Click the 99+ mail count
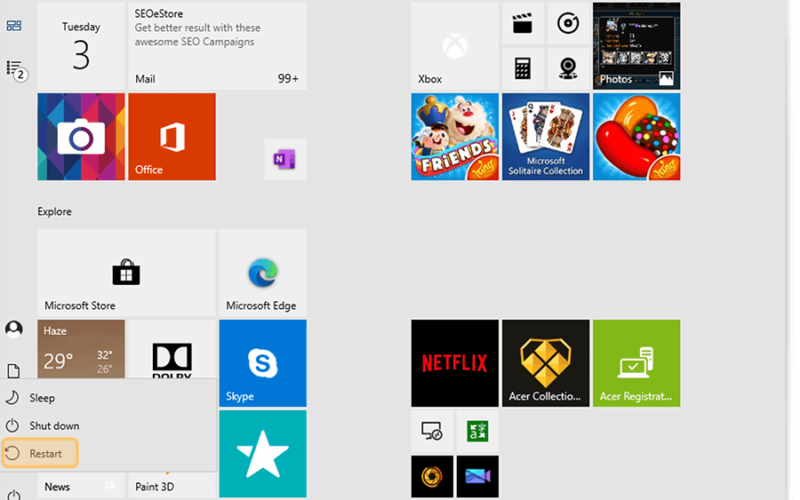 tap(288, 79)
